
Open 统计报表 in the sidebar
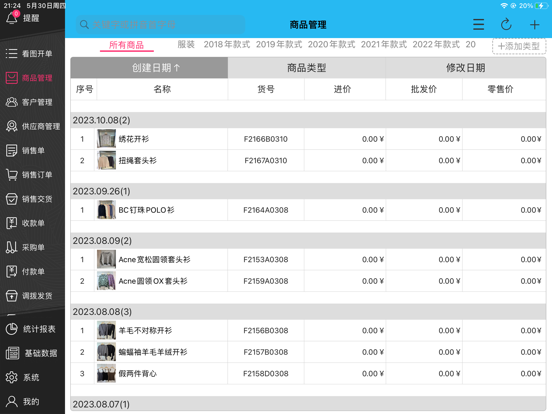point(30,329)
